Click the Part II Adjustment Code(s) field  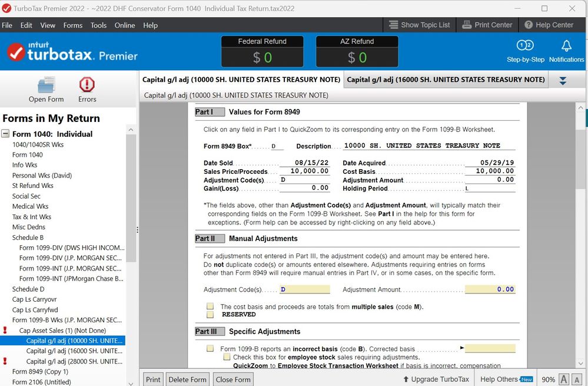pyautogui.click(x=304, y=289)
